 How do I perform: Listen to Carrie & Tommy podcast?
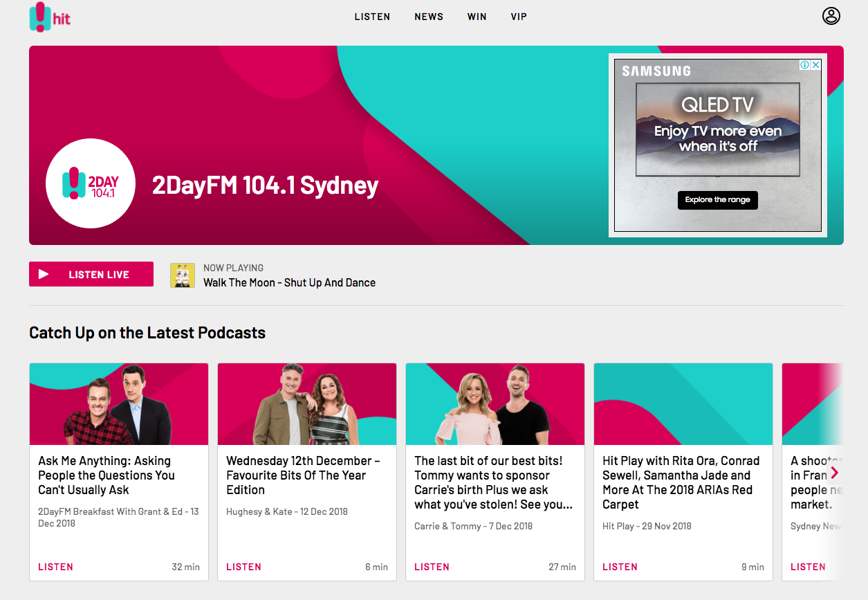coord(432,567)
